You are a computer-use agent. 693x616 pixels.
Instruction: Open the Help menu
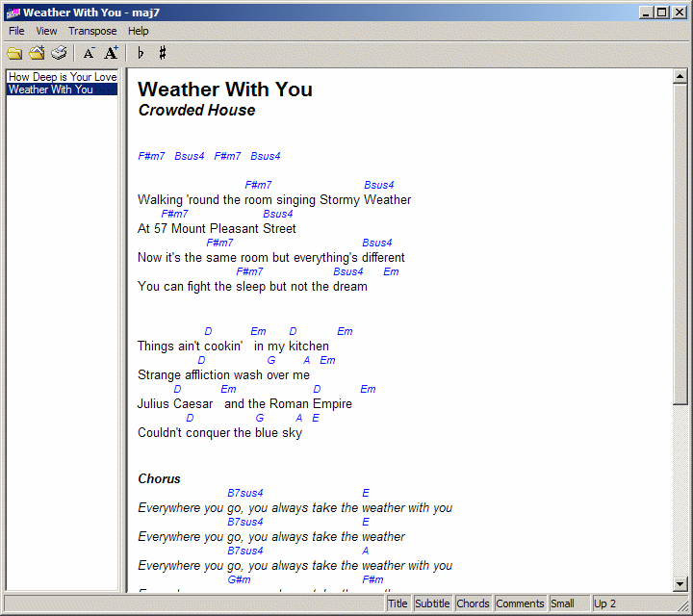[x=139, y=31]
